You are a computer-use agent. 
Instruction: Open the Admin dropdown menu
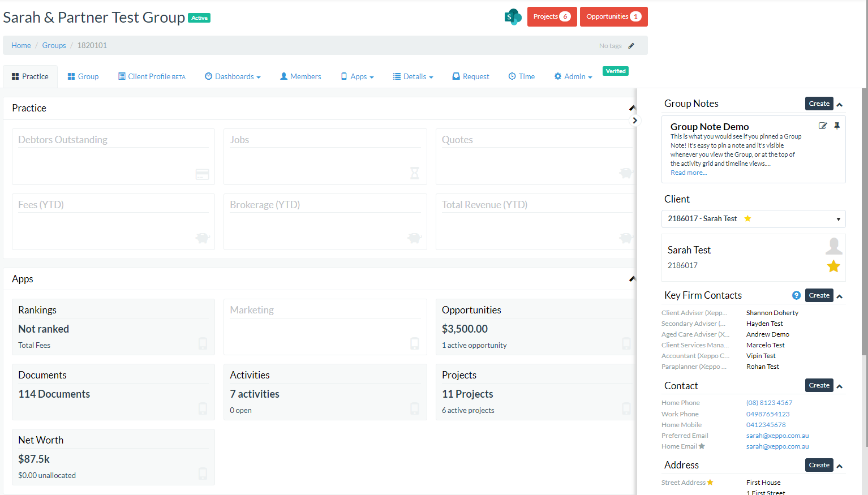point(573,76)
